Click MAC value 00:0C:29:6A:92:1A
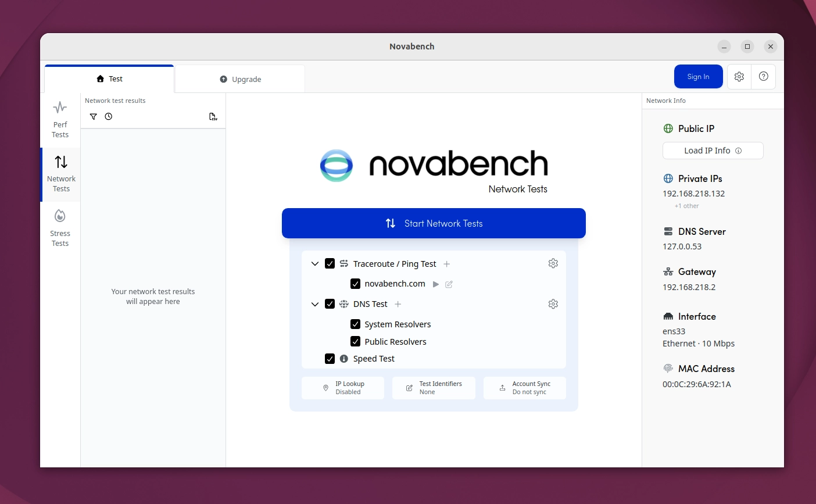The image size is (816, 504). click(x=697, y=384)
